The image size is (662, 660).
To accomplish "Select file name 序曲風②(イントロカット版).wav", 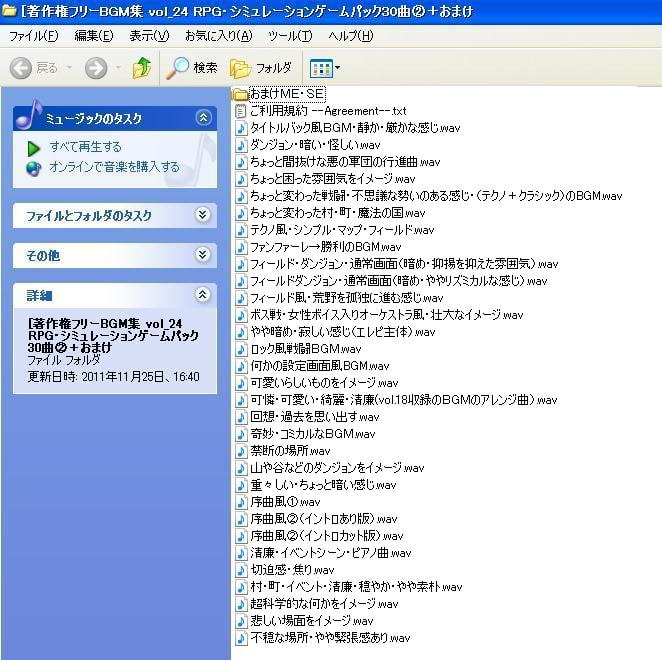I will 326,536.
